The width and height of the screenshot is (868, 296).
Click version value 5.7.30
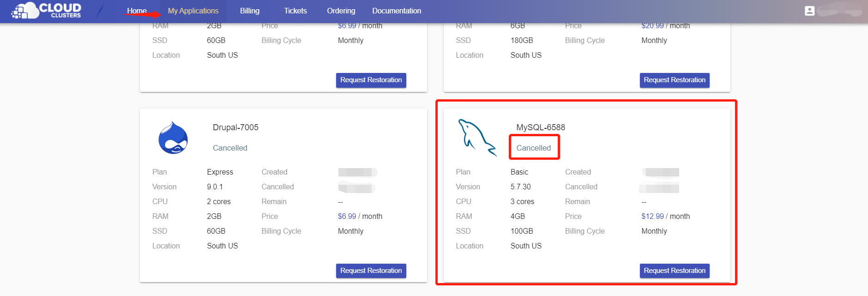pyautogui.click(x=520, y=187)
